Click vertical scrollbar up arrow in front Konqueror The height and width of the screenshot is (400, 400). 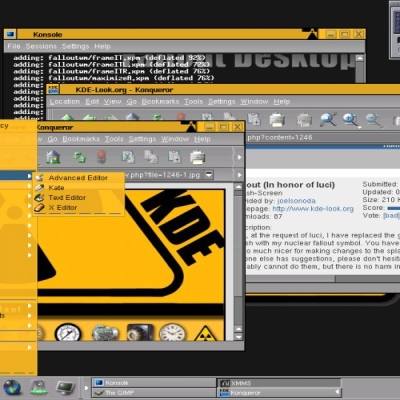(238, 187)
